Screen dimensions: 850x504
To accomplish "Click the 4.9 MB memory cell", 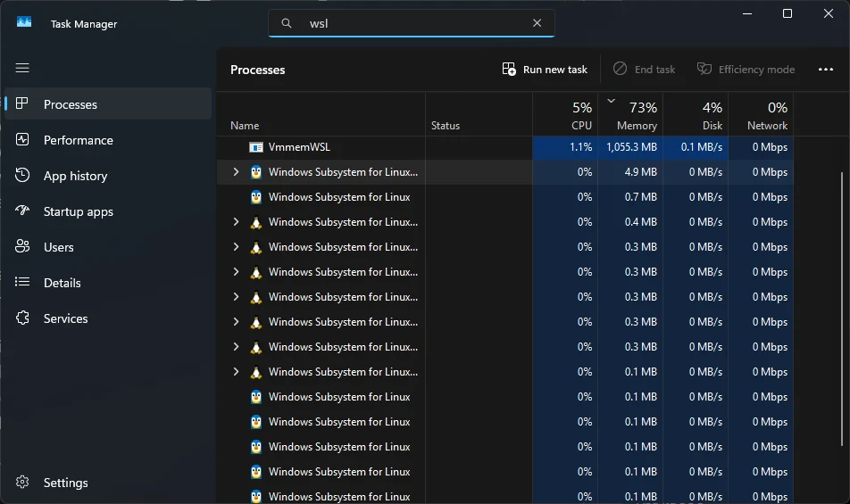I will pos(630,172).
